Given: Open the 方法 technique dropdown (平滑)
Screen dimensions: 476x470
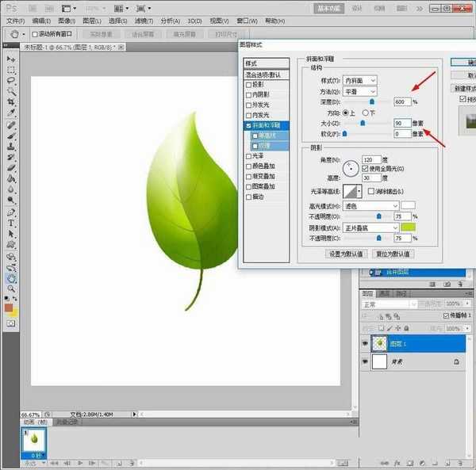Looking at the screenshot, I should tap(362, 91).
